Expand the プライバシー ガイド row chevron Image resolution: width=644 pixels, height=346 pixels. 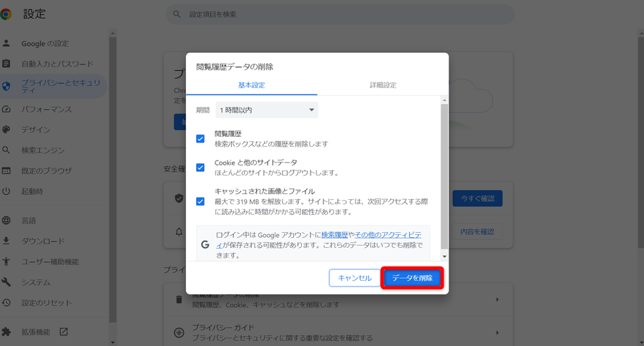(x=497, y=332)
